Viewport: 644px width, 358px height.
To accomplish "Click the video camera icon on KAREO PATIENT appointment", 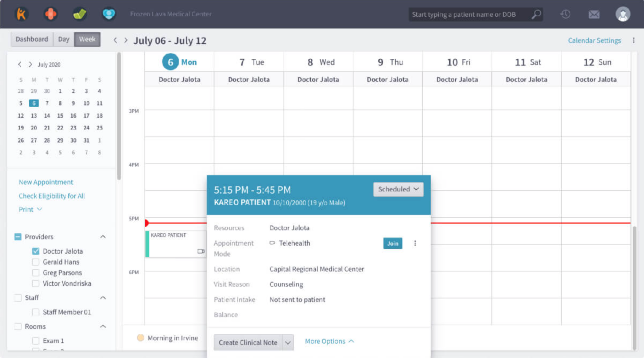I will click(x=200, y=251).
